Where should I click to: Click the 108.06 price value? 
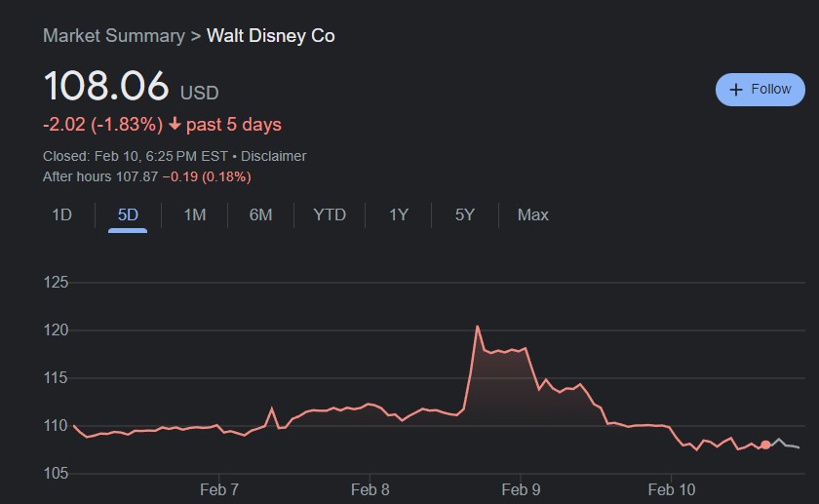[106, 87]
